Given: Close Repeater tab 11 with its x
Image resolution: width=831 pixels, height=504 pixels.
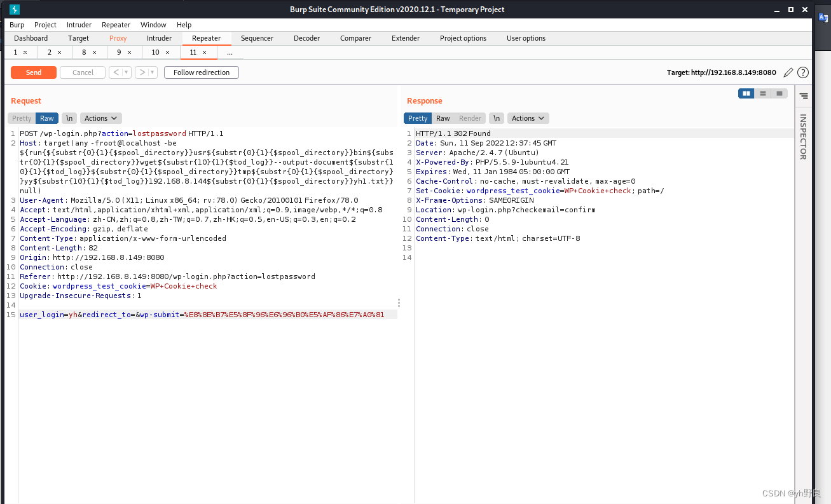Looking at the screenshot, I should 204,52.
